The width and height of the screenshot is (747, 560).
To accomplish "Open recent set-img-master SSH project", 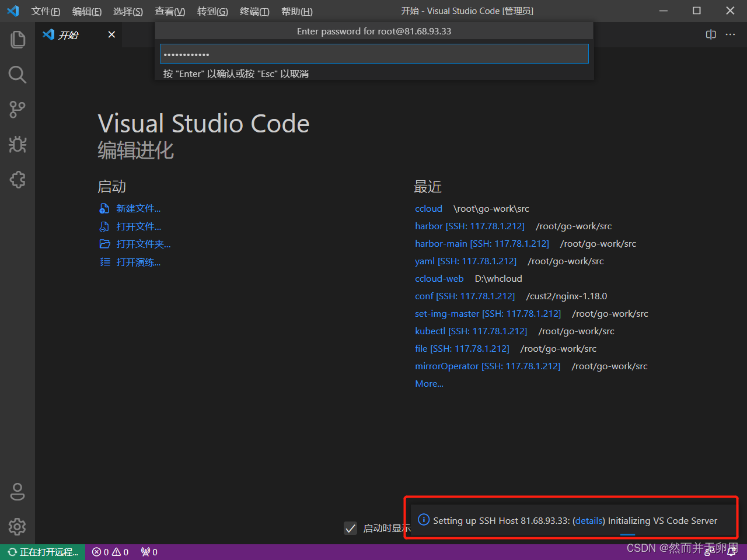I will 488,314.
